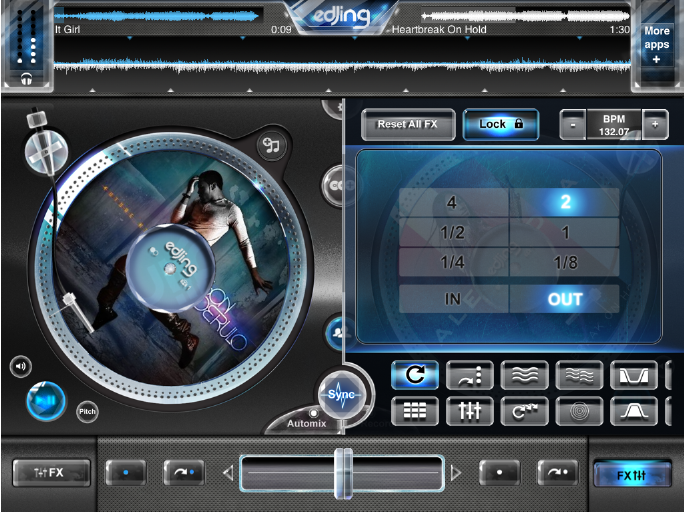Image resolution: width=684 pixels, height=513 pixels.
Task: Tap the headphones pre-listen icon
Action: click(x=27, y=79)
